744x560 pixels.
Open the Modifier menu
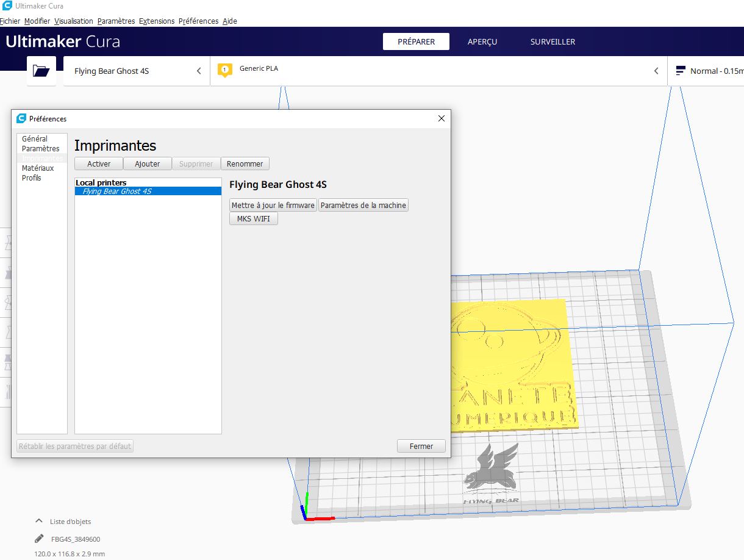(x=37, y=21)
